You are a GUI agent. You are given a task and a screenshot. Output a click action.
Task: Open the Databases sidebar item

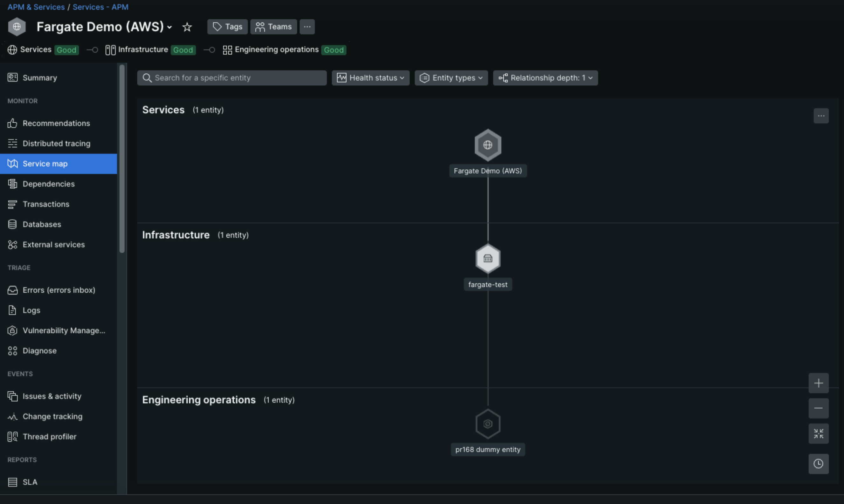42,224
